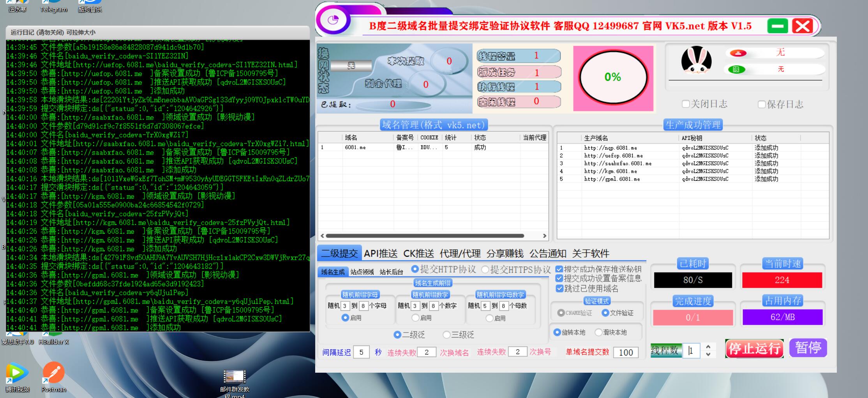Image resolution: width=868 pixels, height=398 pixels.
Task: Click 0% circular progress indicator
Action: pyautogui.click(x=613, y=77)
